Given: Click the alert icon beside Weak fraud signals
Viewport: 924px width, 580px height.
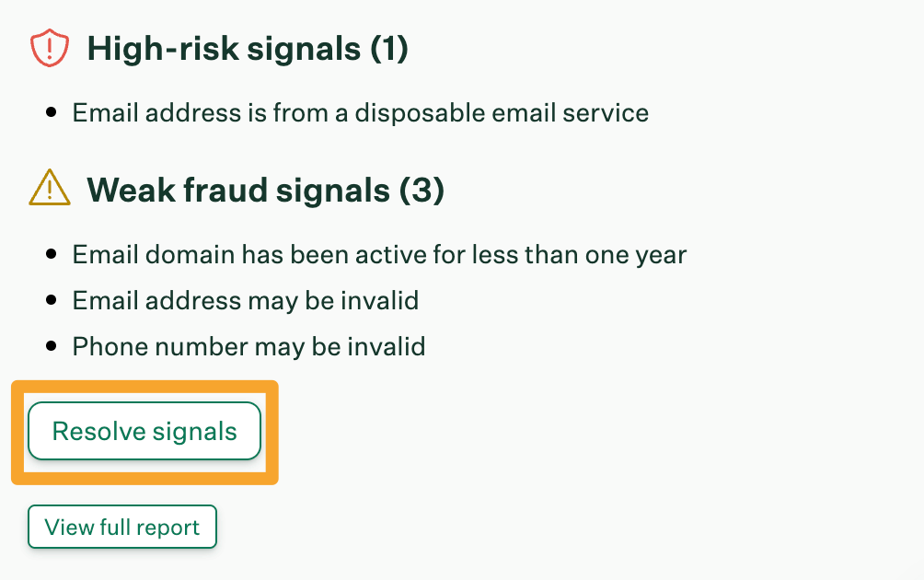Looking at the screenshot, I should pyautogui.click(x=49, y=190).
